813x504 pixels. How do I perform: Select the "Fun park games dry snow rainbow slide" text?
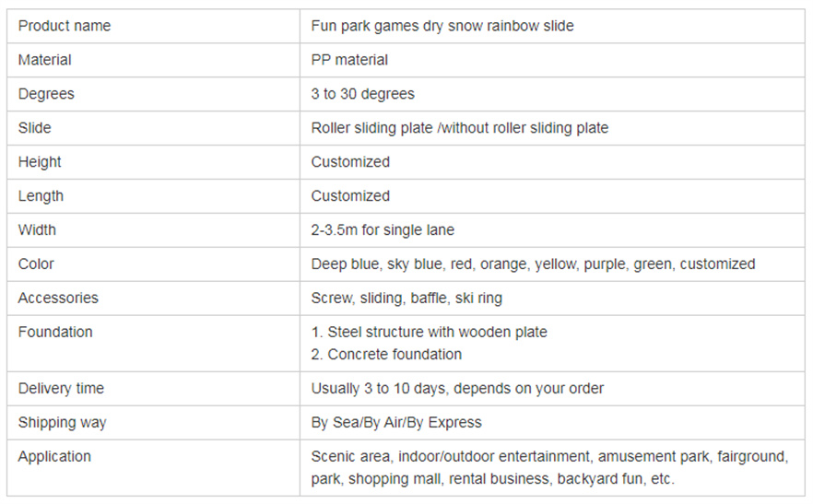(x=442, y=26)
